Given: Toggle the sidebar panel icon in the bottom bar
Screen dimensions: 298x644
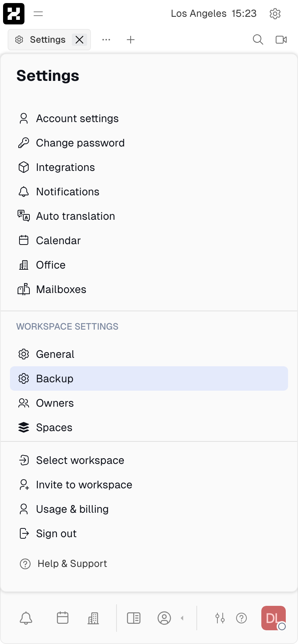Looking at the screenshot, I should tap(134, 618).
